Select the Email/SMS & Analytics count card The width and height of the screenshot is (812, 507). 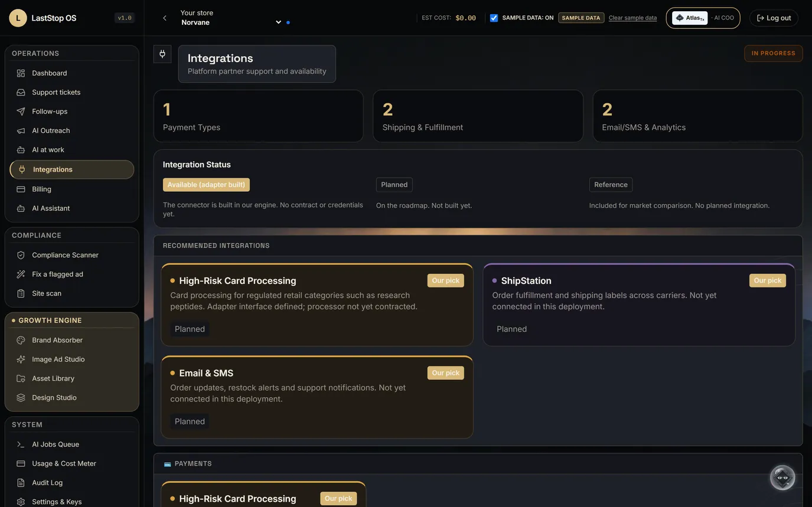[x=697, y=116]
